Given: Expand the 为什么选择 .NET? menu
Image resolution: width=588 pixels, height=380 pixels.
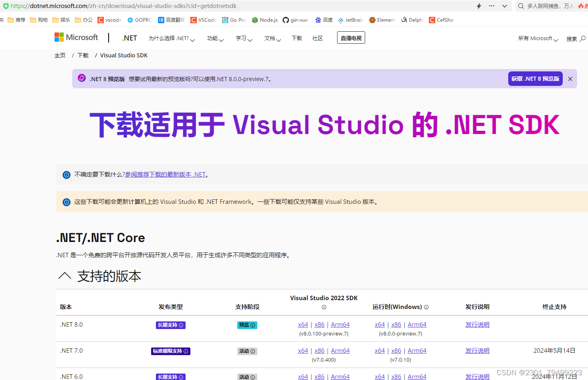Looking at the screenshot, I should (172, 39).
